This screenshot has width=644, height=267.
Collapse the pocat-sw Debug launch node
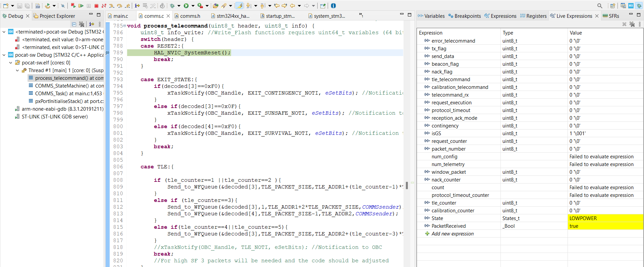tap(4, 55)
